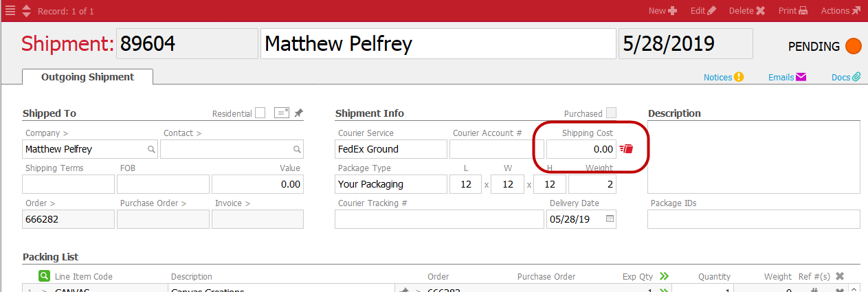Click the Contact field search icon

coord(297,149)
